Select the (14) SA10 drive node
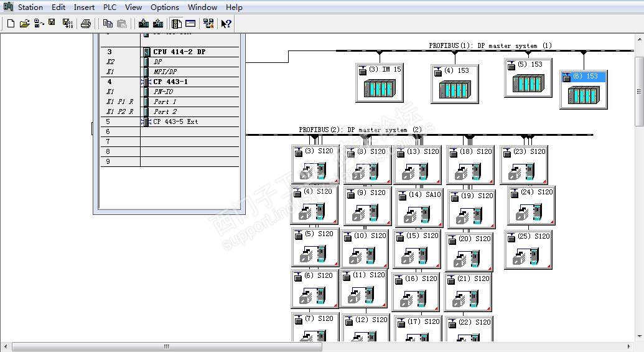The width and height of the screenshot is (644, 352). pyautogui.click(x=419, y=207)
